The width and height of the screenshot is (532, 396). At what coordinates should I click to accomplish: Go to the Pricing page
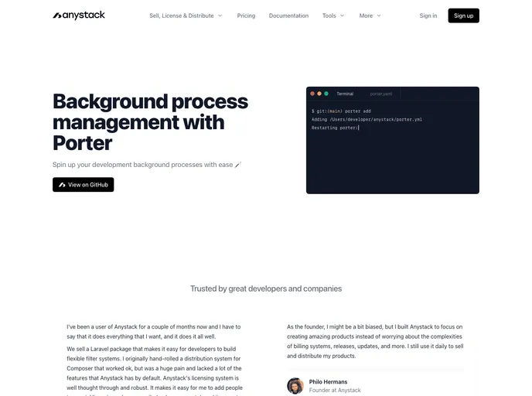point(246,15)
